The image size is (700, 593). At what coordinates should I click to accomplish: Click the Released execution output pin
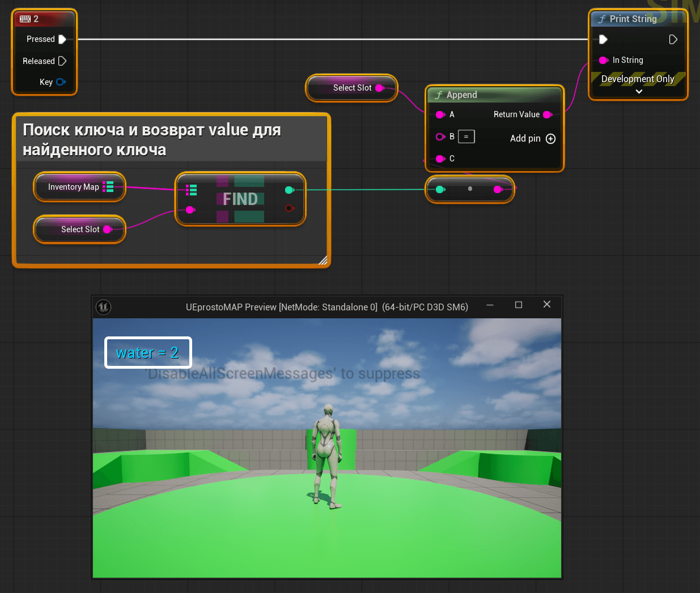click(x=62, y=61)
